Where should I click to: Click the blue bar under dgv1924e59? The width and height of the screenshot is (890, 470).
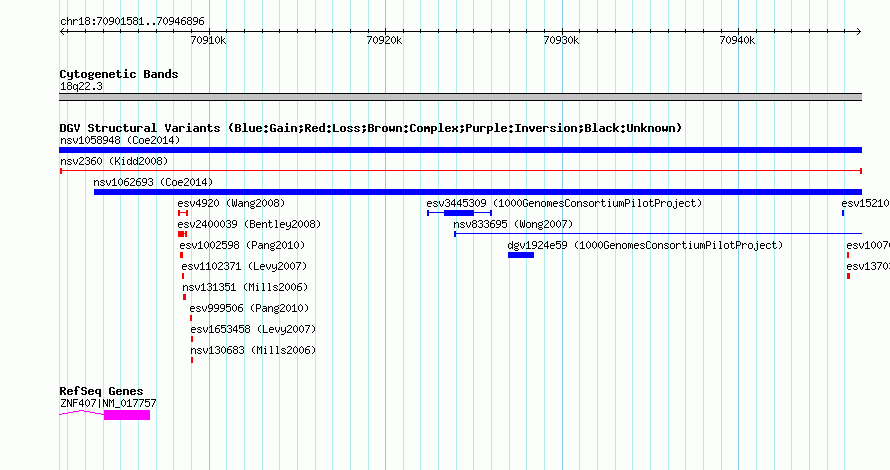(x=520, y=255)
